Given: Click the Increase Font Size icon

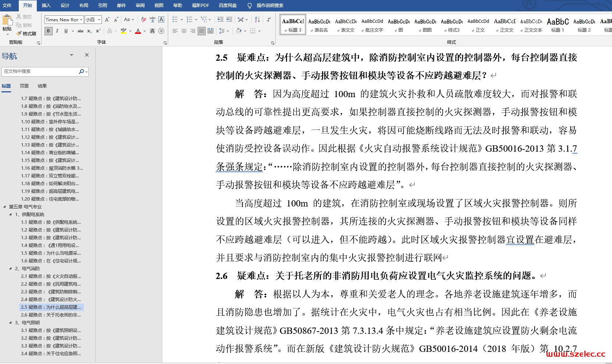Looking at the screenshot, I should [107, 20].
